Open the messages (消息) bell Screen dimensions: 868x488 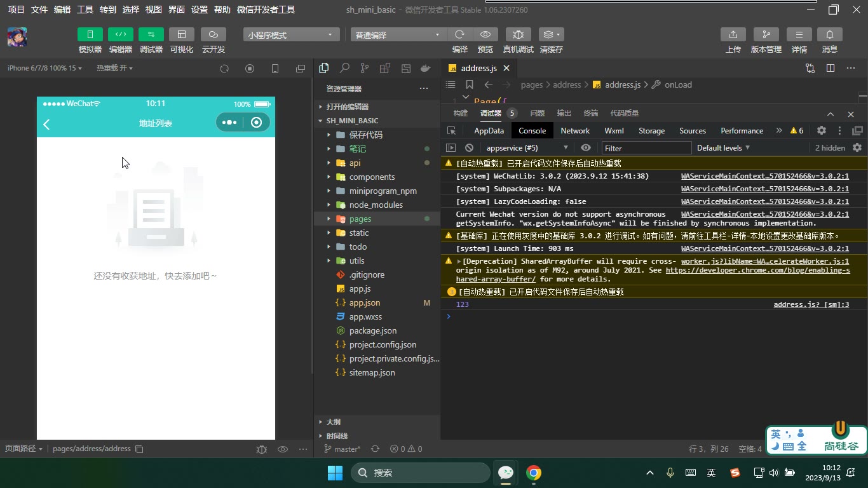830,34
